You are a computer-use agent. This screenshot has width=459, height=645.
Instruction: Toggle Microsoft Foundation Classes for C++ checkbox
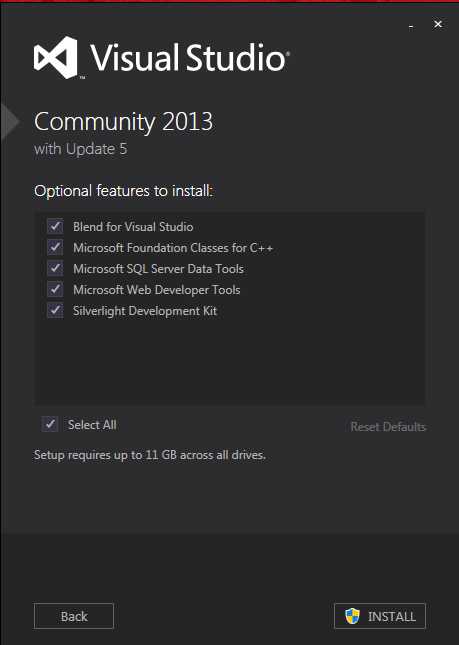point(55,247)
